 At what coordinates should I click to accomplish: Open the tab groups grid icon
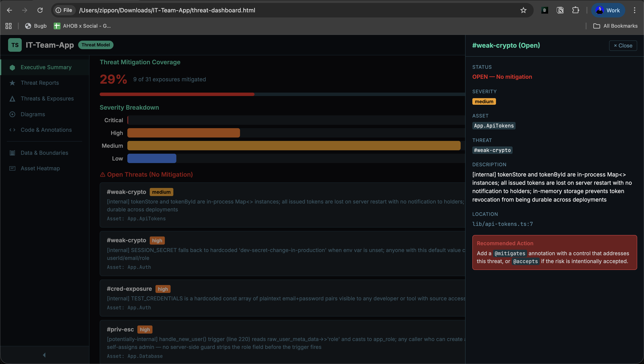(x=8, y=26)
